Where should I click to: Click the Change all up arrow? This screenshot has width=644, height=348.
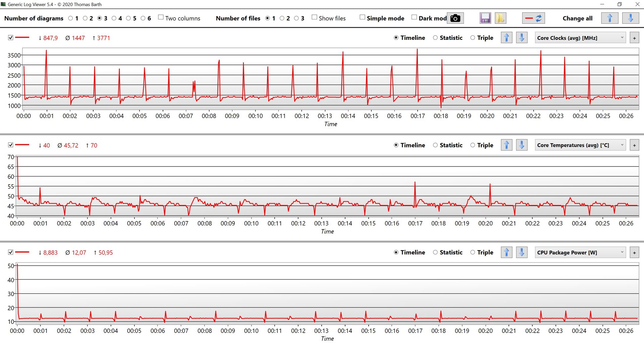(x=609, y=18)
